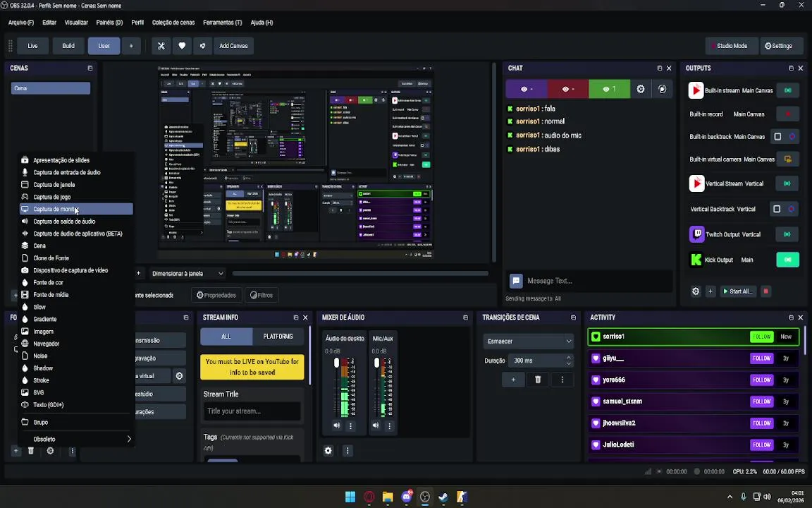Open the Coleção de cenas menu
Viewport: 812px width, 508px height.
tap(173, 23)
